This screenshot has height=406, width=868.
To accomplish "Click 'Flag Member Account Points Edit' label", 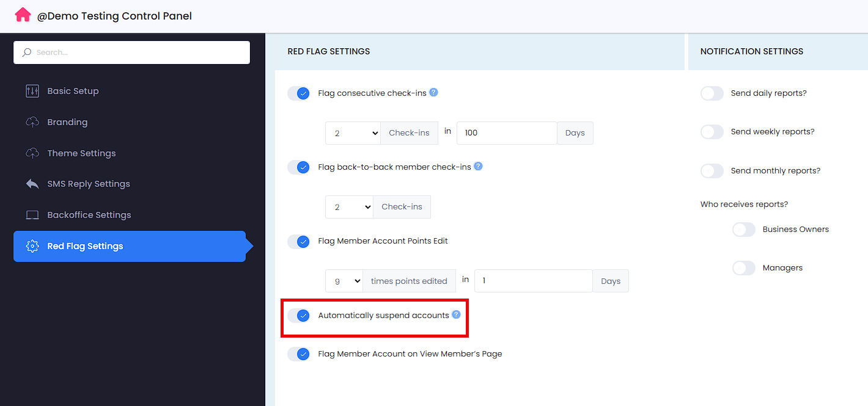I will (383, 241).
